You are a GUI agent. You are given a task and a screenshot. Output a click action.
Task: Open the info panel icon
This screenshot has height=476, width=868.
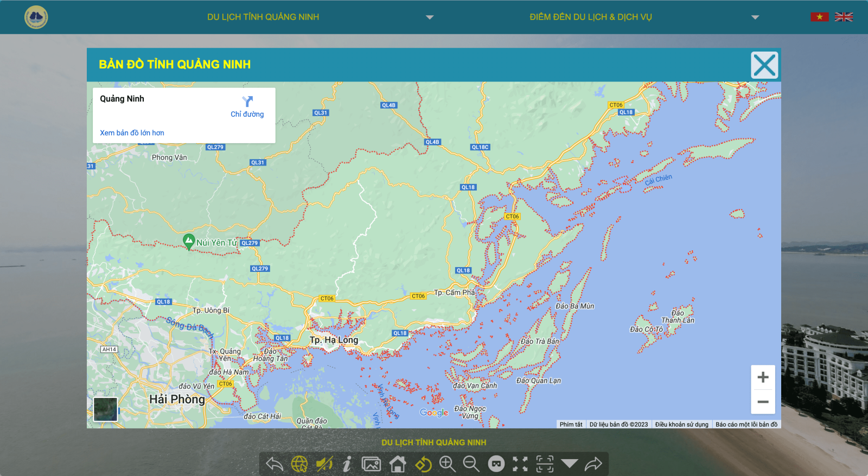pyautogui.click(x=347, y=464)
